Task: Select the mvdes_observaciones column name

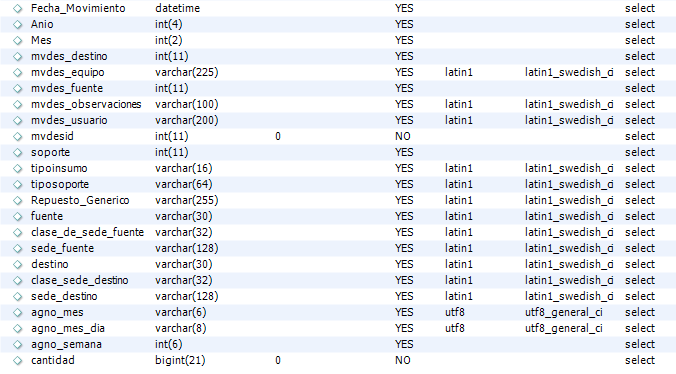Action: [x=86, y=104]
